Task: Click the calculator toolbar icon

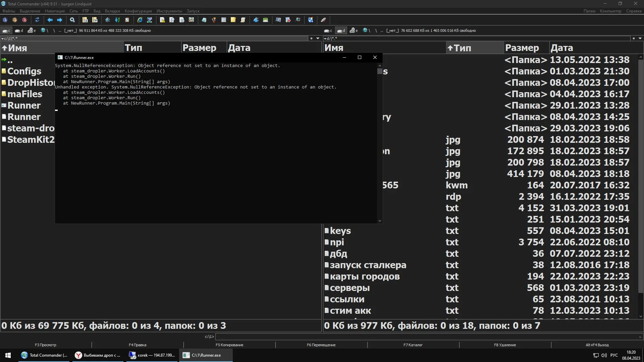Action: 224,20
